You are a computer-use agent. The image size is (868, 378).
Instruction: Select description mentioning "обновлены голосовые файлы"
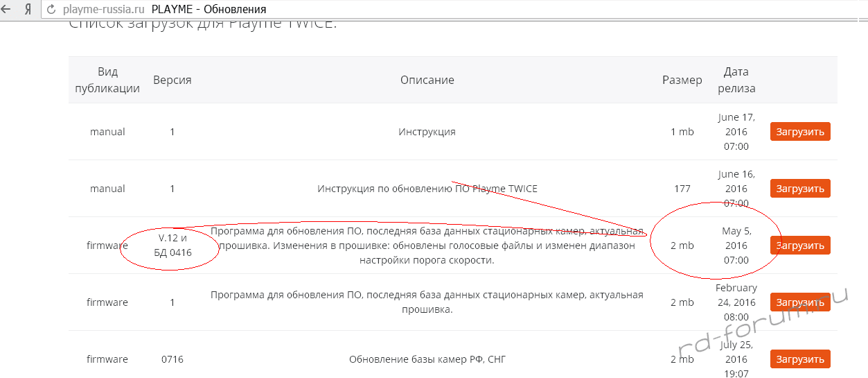coord(427,246)
